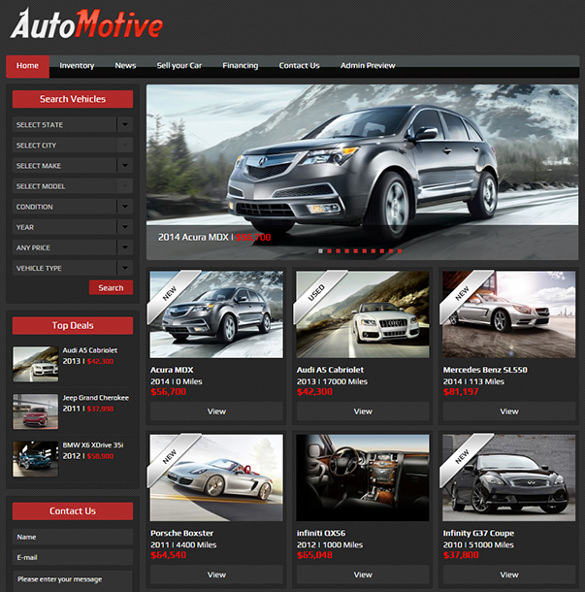
Task: Open the Infiniti QX56 interior photo
Action: pyautogui.click(x=363, y=478)
